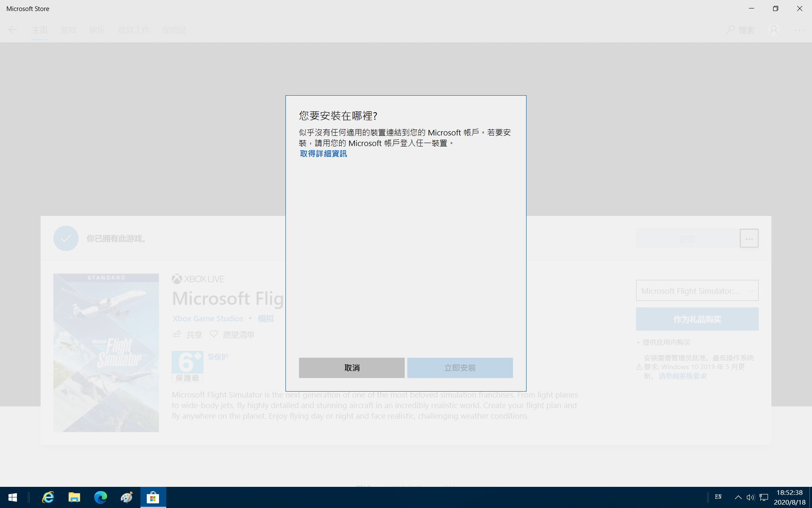This screenshot has width=812, height=508.
Task: Switch to the 主页 tab
Action: click(x=40, y=30)
